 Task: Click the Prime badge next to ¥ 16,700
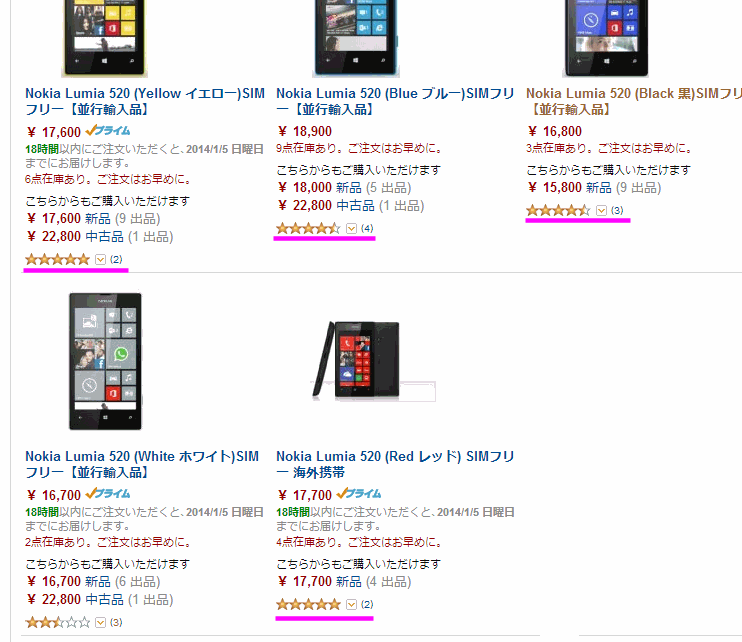tap(108, 493)
